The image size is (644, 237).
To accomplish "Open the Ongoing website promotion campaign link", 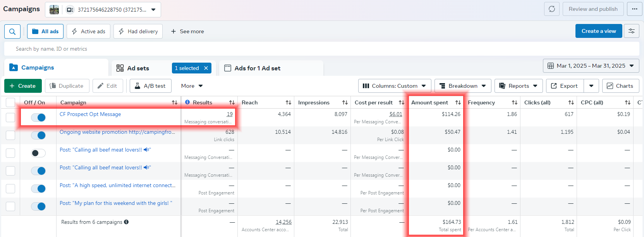I will [117, 132].
